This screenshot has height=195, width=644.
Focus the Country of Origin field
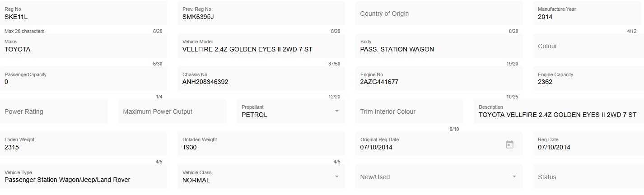pos(439,14)
